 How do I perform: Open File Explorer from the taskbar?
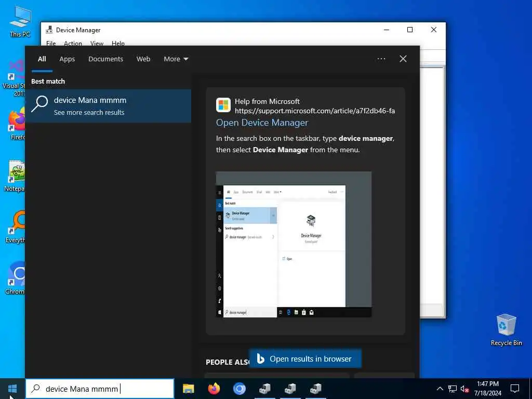point(188,389)
